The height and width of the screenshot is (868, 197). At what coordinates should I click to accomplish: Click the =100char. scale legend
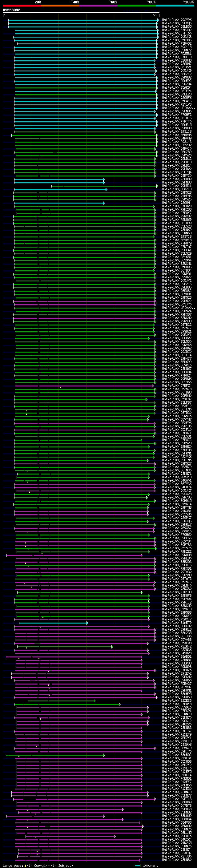pos(146,866)
